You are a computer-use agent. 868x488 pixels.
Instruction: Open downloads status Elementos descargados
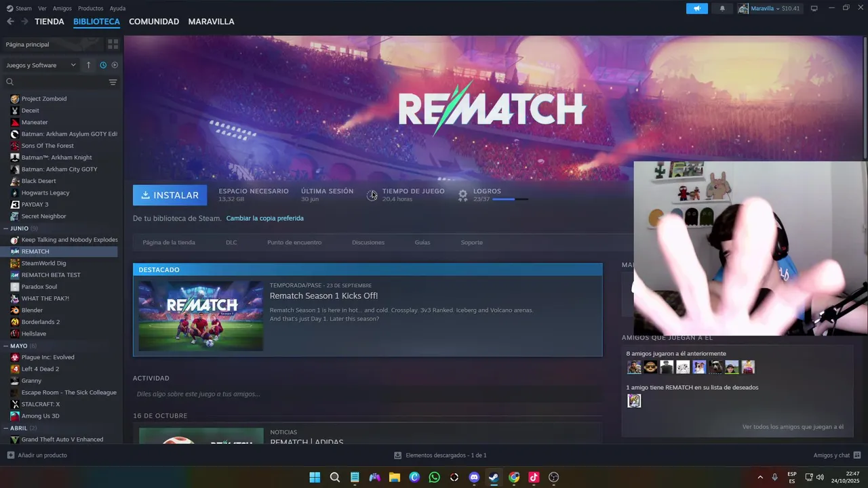[x=440, y=455]
